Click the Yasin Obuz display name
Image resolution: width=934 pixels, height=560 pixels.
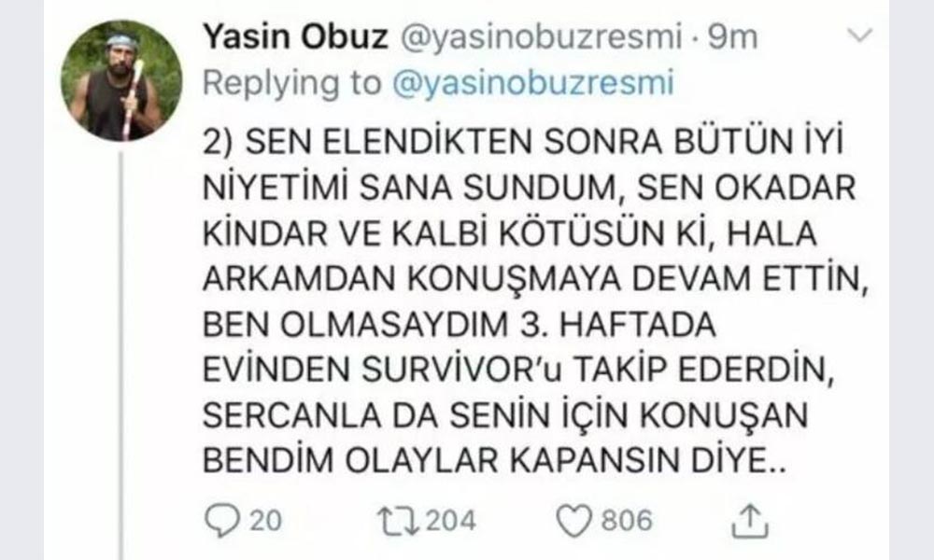295,36
